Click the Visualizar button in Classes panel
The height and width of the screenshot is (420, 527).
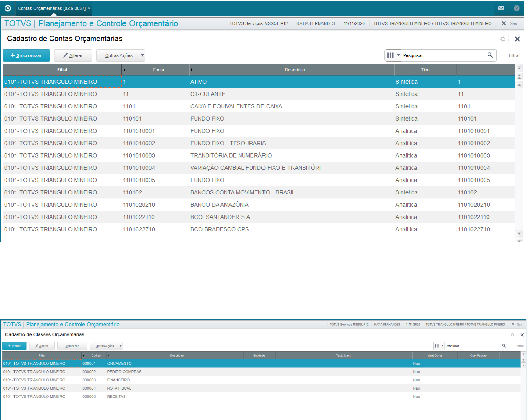pyautogui.click(x=72, y=346)
